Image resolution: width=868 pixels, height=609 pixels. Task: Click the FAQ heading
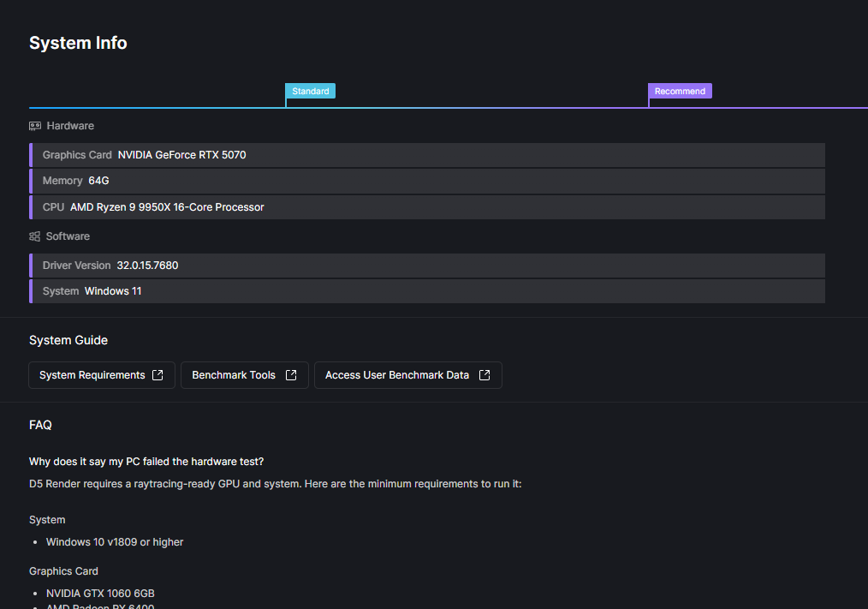pos(40,425)
